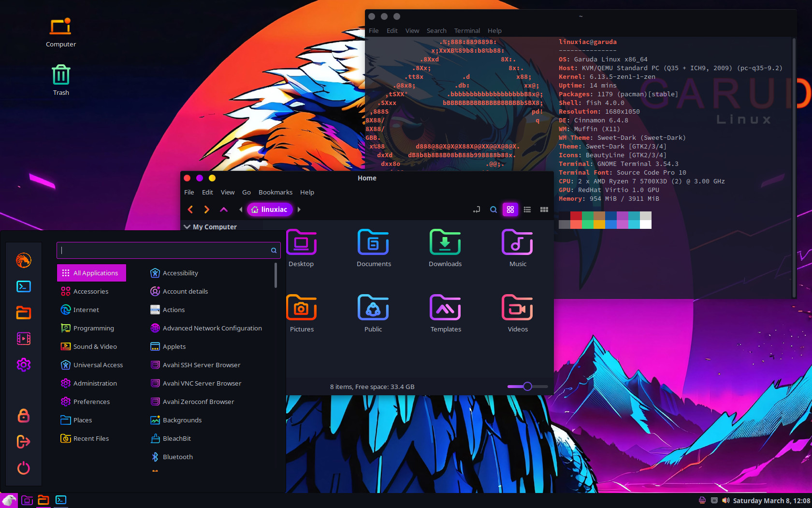The height and width of the screenshot is (508, 812).
Task: Select the Recent Files category
Action: click(x=91, y=438)
